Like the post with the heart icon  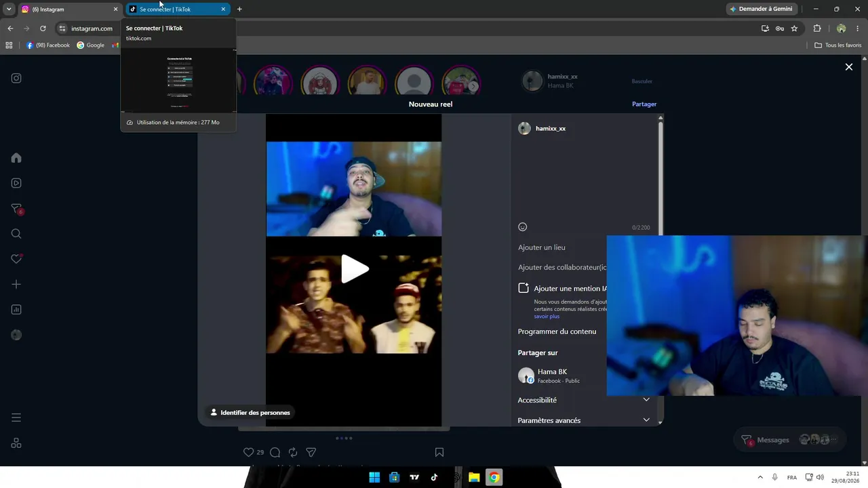click(248, 452)
